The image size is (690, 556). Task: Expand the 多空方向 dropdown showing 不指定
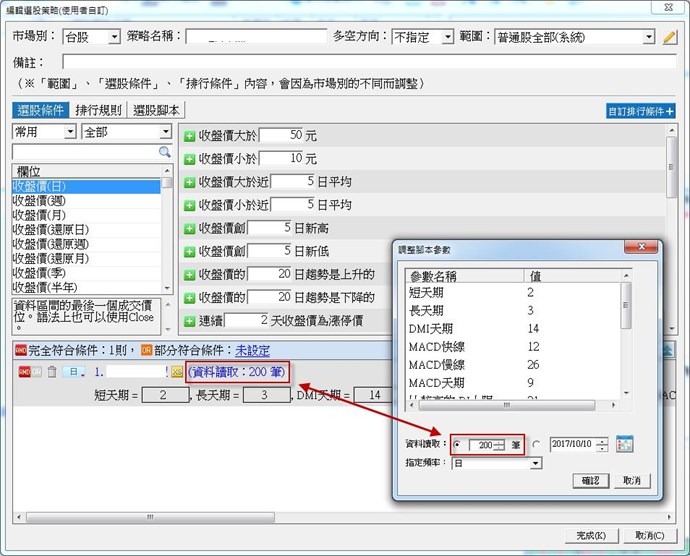[x=422, y=37]
